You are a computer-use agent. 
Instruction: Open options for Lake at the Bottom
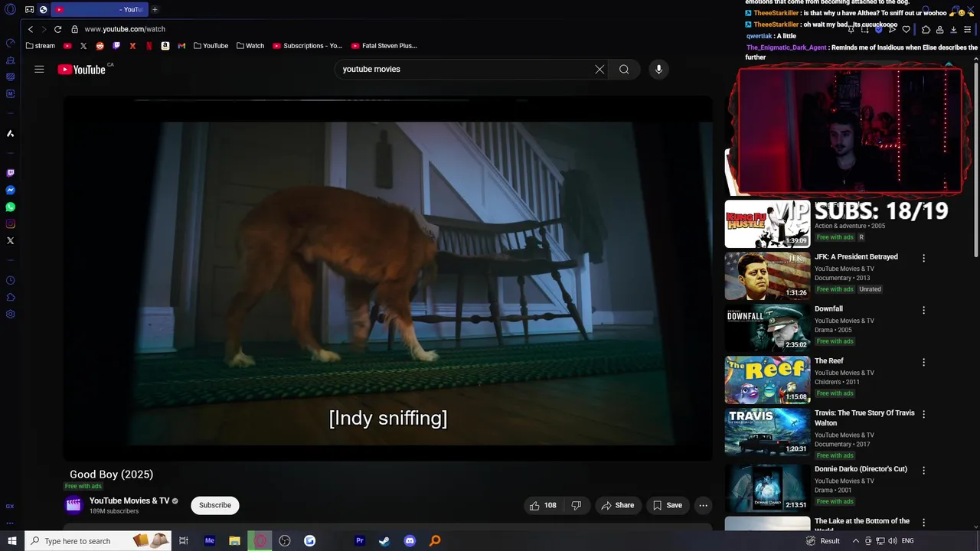click(923, 523)
